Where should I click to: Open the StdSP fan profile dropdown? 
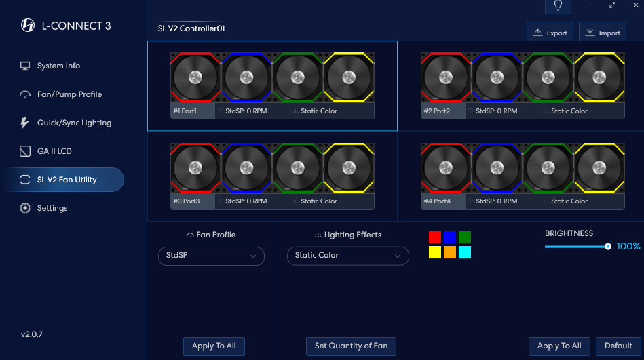[211, 256]
